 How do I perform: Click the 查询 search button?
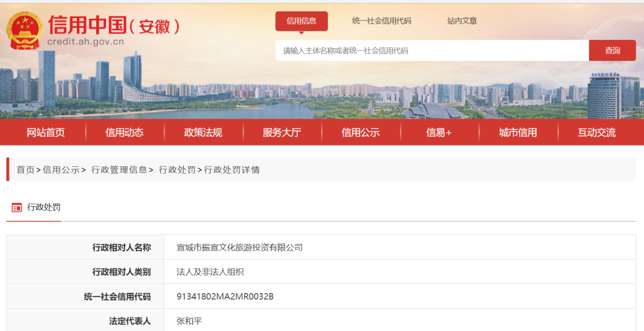(x=612, y=51)
